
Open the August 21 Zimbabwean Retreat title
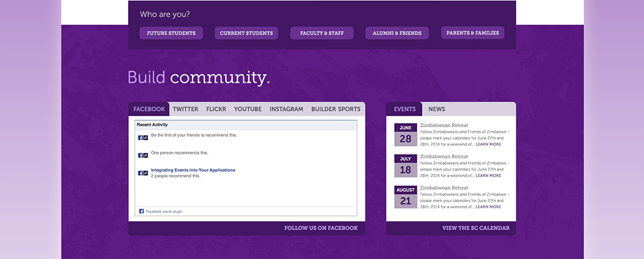click(444, 187)
